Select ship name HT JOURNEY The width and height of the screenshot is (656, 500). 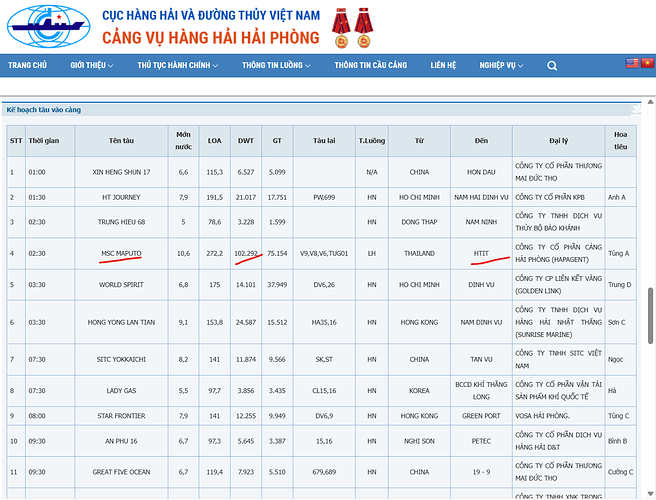pos(121,197)
